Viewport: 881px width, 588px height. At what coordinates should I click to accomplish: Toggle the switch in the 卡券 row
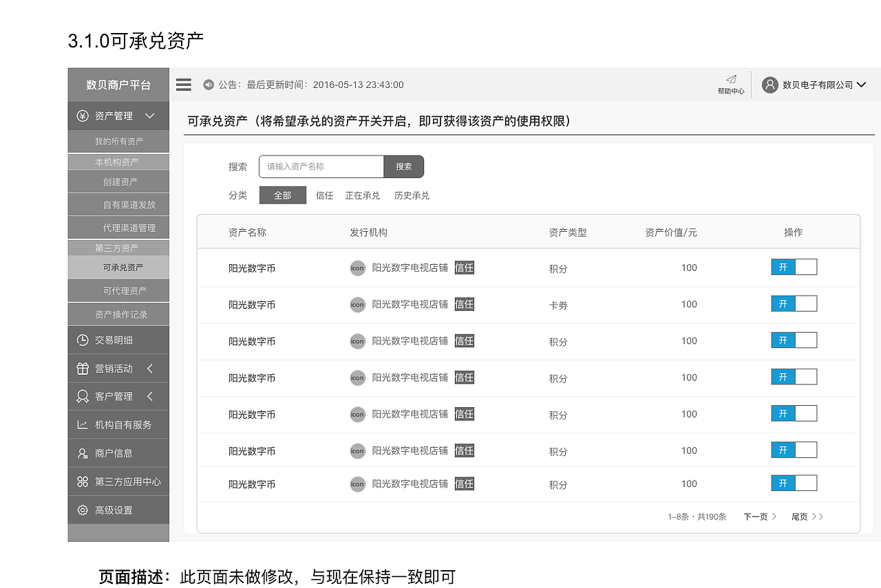click(794, 303)
